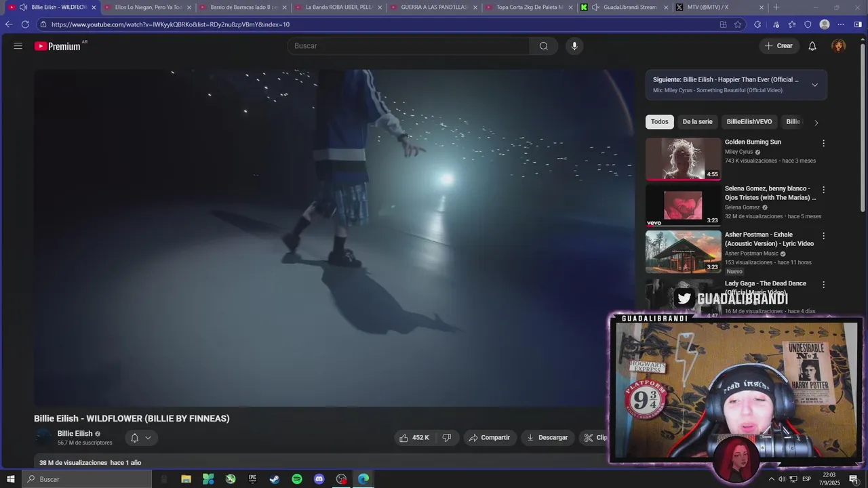Viewport: 868px width, 488px height.
Task: Dislike the WILDFLOWER video
Action: (447, 438)
